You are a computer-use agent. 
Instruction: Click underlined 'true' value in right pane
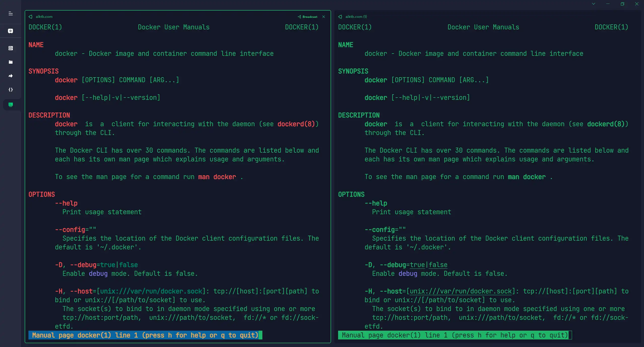417,265
